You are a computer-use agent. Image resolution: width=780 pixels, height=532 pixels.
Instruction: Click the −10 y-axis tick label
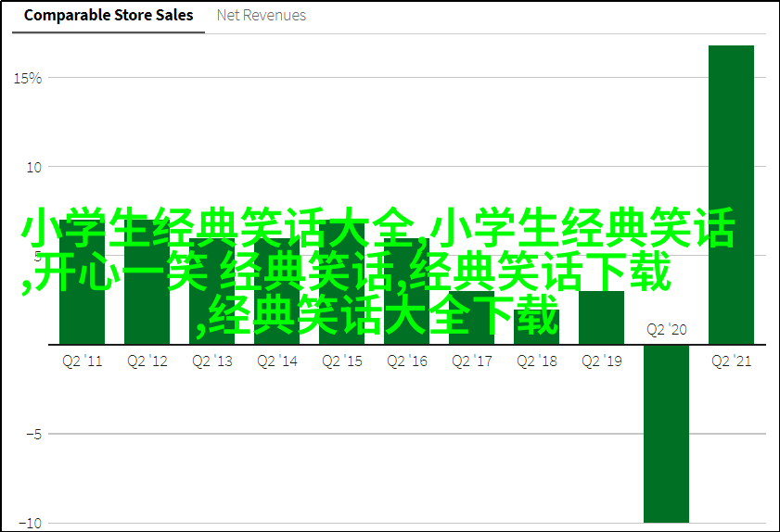pos(30,523)
